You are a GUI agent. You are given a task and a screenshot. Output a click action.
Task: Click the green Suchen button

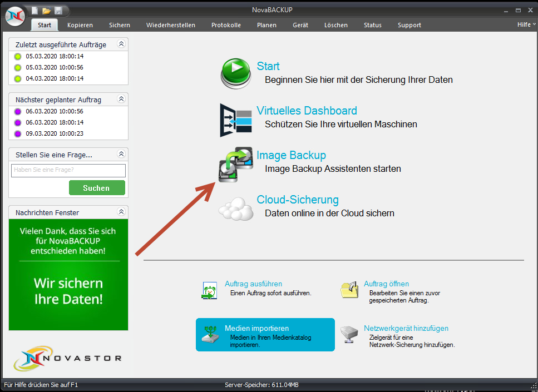point(97,188)
